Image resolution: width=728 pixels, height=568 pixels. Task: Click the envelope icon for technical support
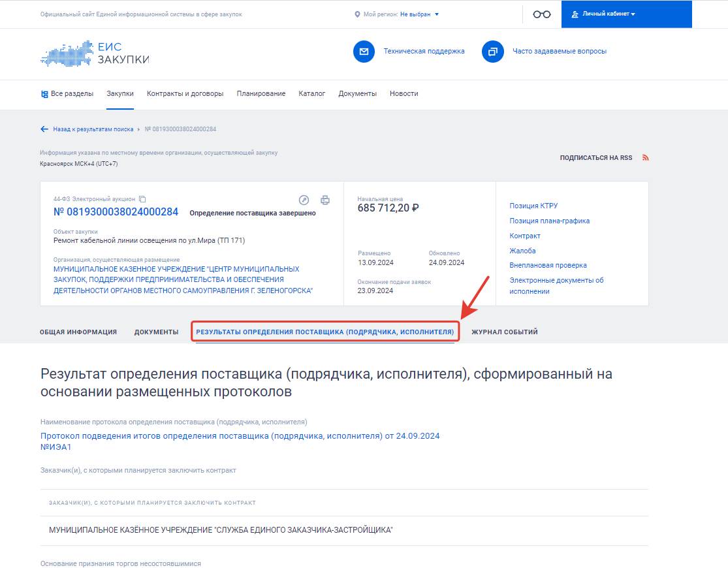(x=364, y=52)
